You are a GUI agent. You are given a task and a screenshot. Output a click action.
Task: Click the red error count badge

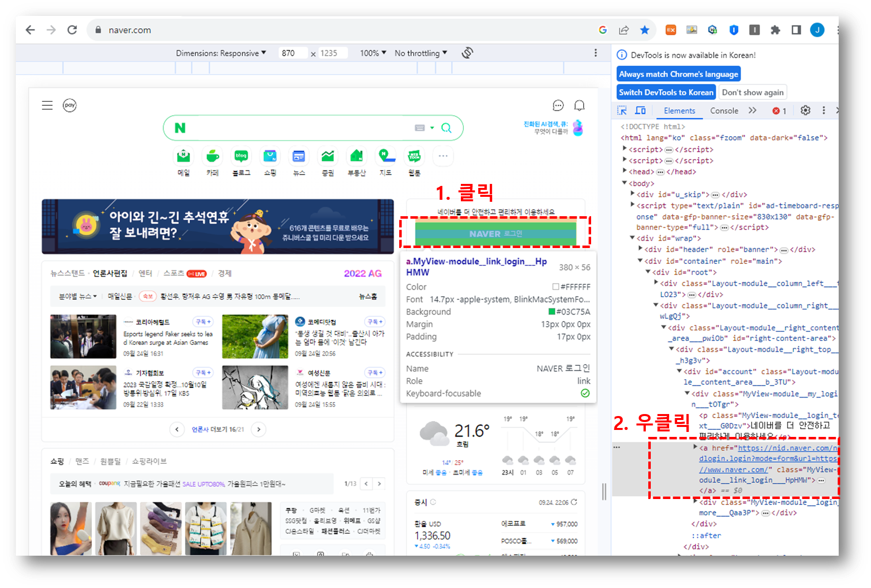click(x=779, y=111)
